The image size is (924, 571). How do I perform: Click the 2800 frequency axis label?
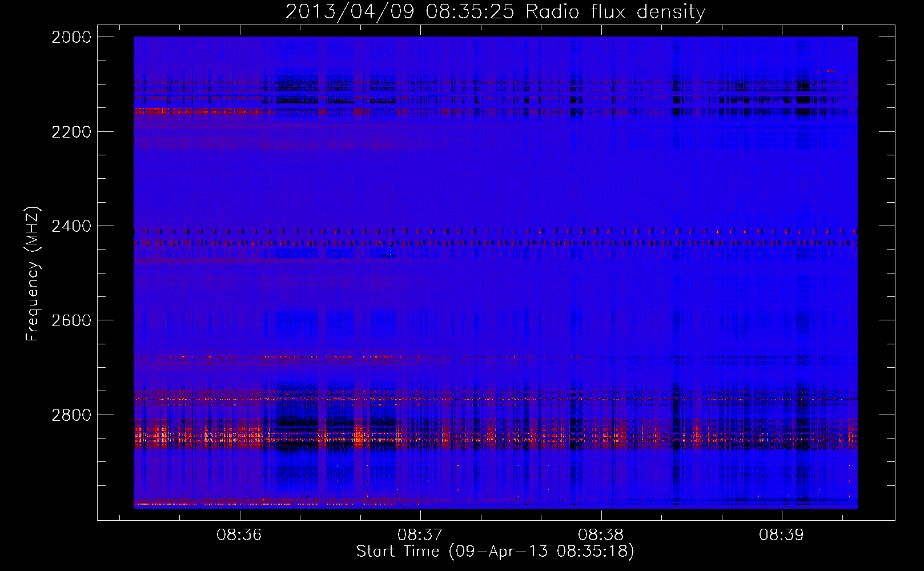(71, 415)
